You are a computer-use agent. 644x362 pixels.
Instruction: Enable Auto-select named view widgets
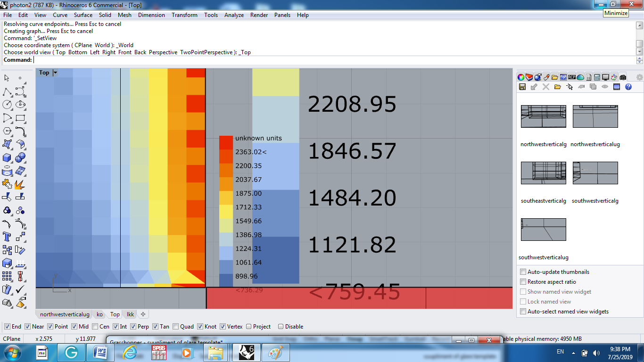coord(523,312)
